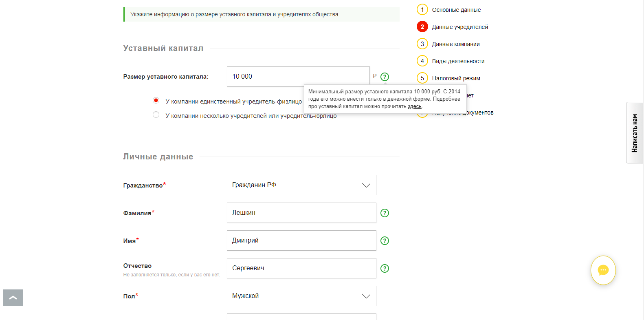Open the Написать нам side tab
This screenshot has width=644, height=320.
tap(634, 133)
